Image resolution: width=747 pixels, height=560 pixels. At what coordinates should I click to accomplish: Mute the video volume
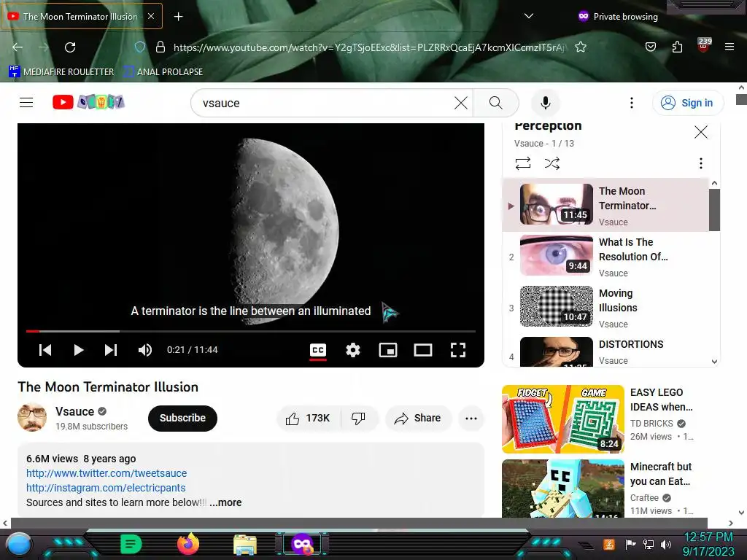coord(145,350)
